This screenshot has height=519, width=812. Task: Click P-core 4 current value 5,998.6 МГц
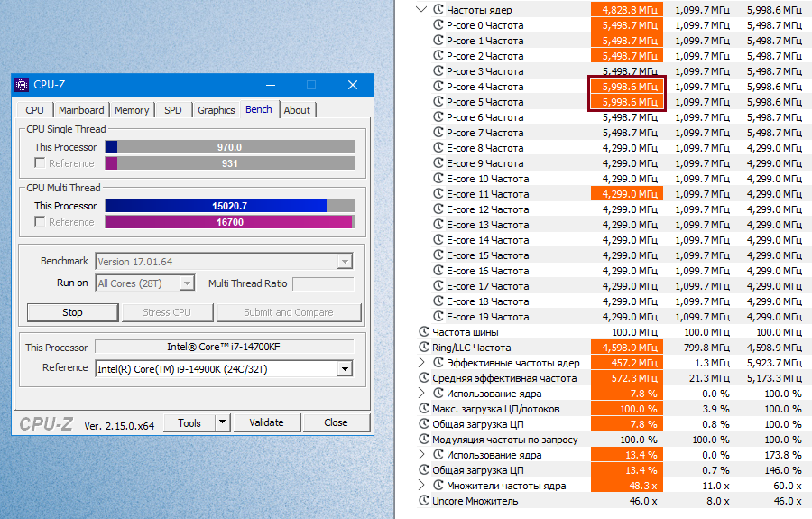[x=627, y=86]
